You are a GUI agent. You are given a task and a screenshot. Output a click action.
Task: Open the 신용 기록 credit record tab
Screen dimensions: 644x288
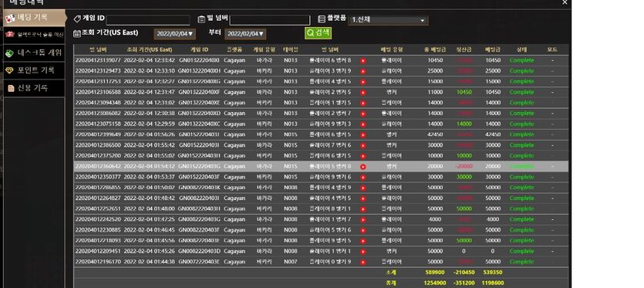(34, 88)
